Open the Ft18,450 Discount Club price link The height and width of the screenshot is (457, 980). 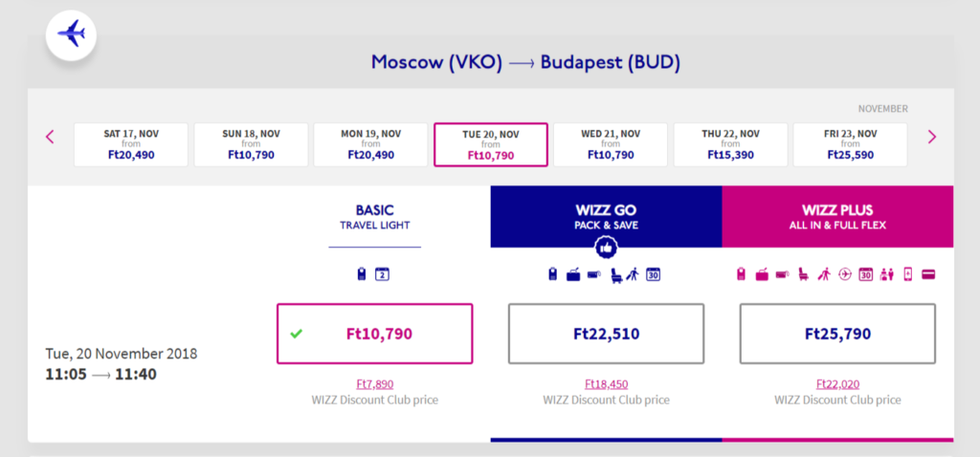click(x=606, y=384)
